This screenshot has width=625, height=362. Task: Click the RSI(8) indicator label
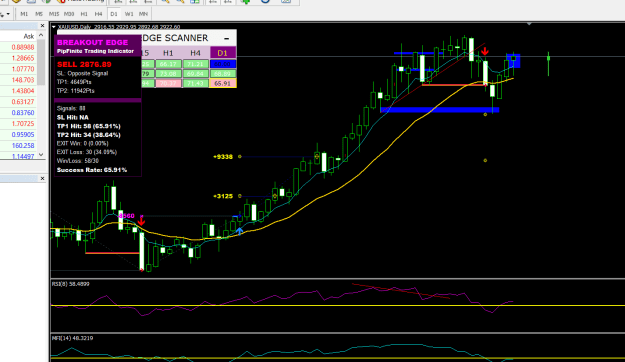pos(71,284)
